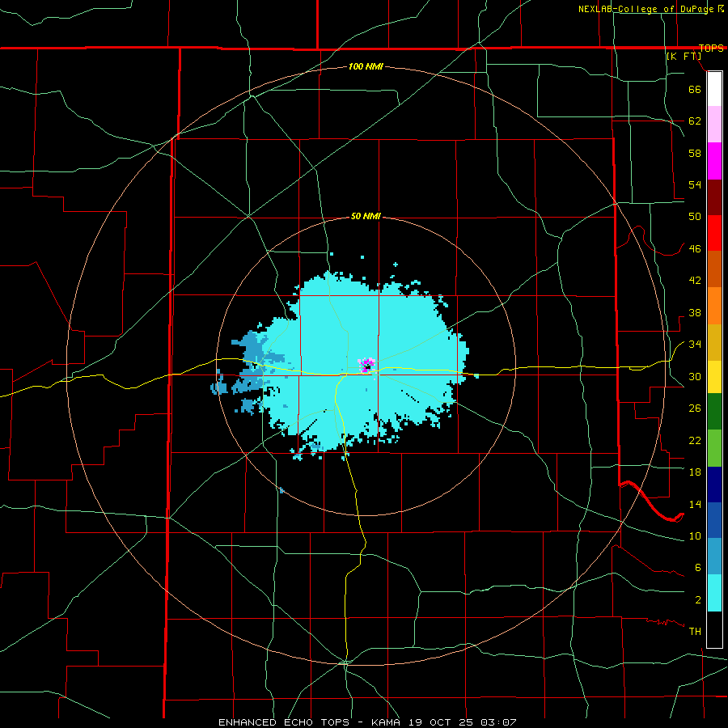
Task: Click the '19 OCT 25' date text
Action: pyautogui.click(x=442, y=722)
